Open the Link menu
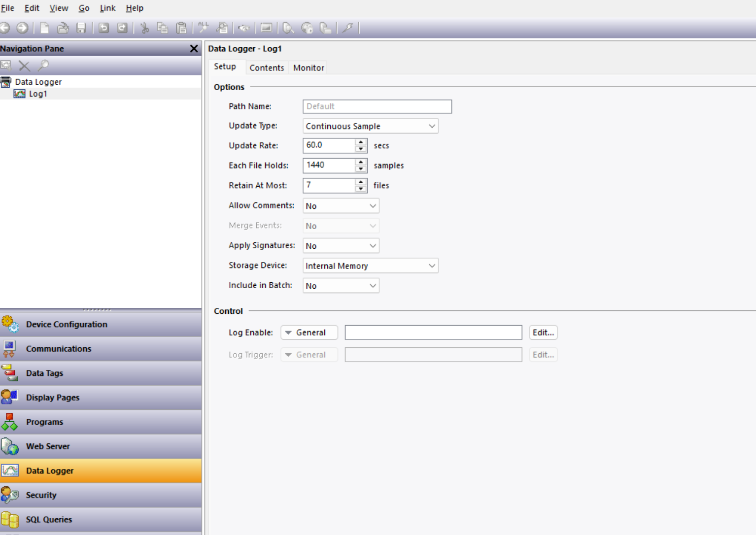 tap(107, 8)
